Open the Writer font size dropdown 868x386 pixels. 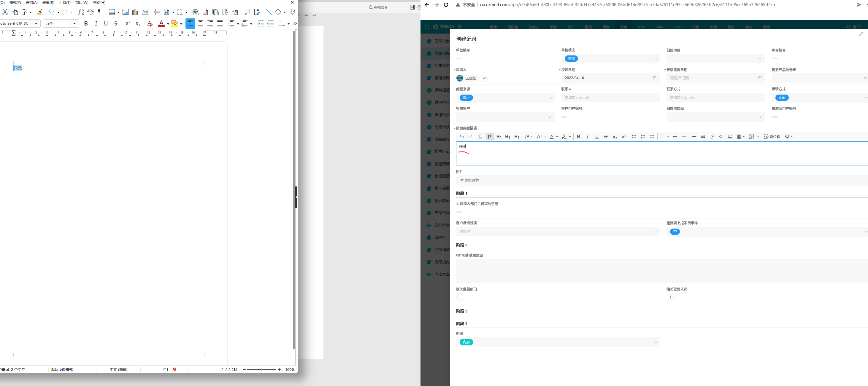[x=74, y=23]
